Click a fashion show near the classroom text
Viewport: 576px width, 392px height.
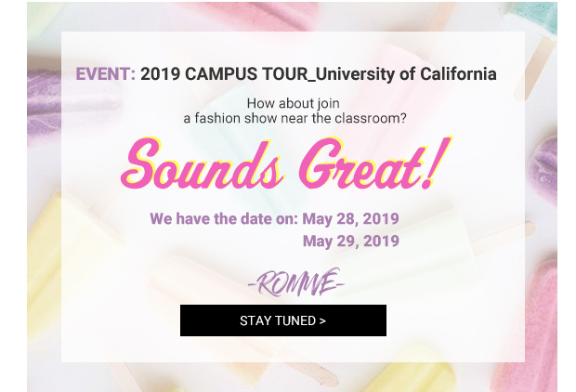point(295,118)
